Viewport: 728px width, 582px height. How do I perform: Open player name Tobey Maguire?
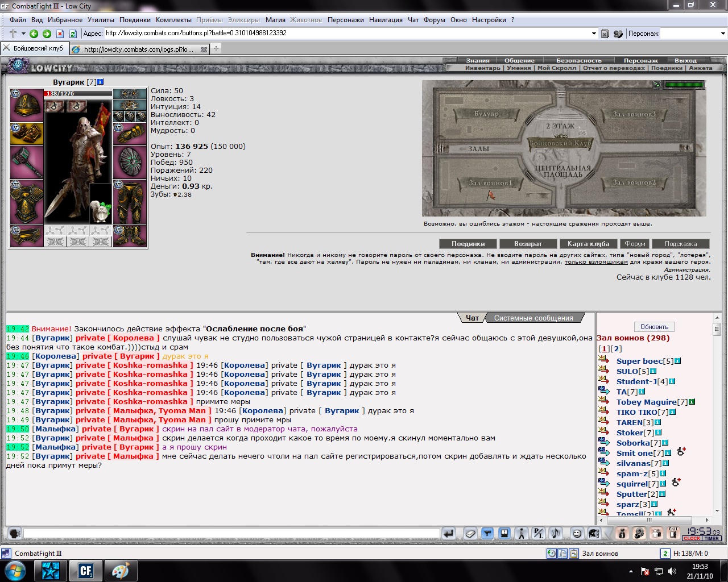(646, 402)
